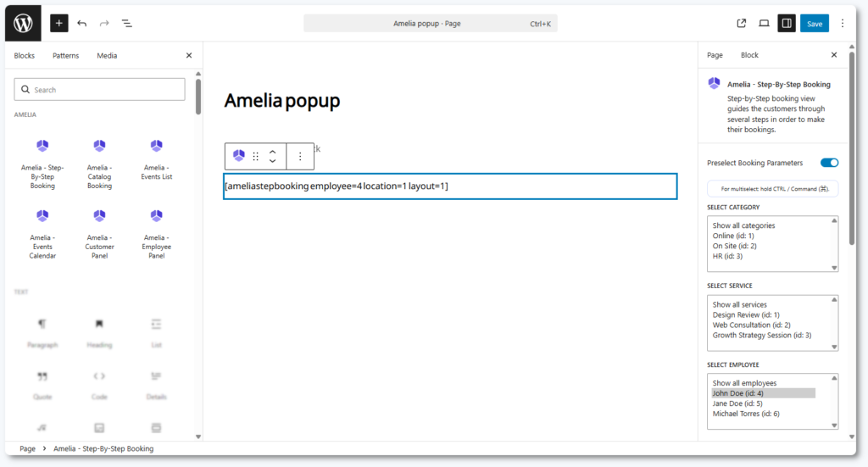Switch to the Page settings tab
The width and height of the screenshot is (868, 467).
click(x=715, y=55)
